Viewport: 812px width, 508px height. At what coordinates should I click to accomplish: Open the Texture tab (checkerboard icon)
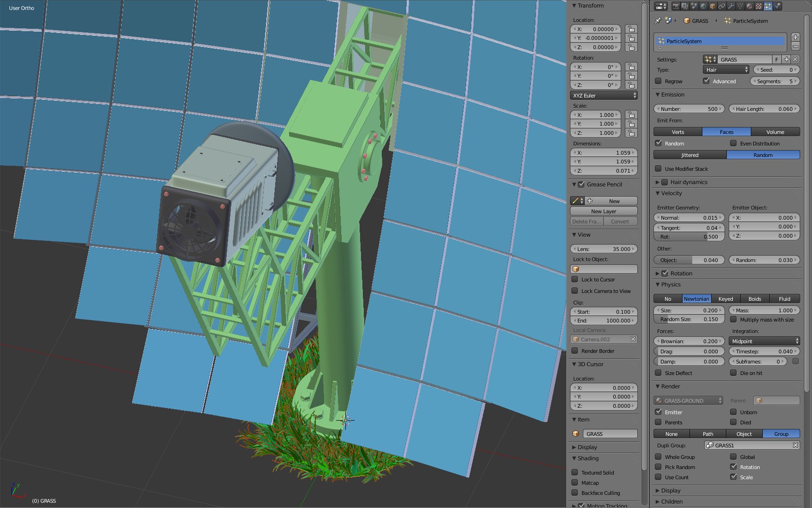click(759, 6)
